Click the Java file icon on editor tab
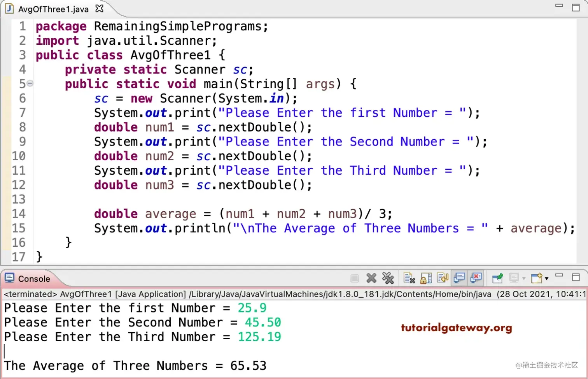Screen dimensions: 588x379 (x=9, y=9)
